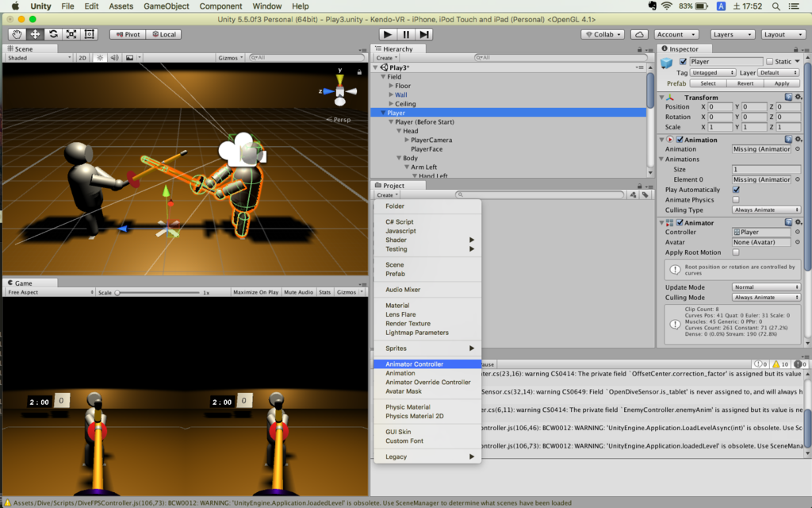Toggle scene lighting sun icon
The height and width of the screenshot is (508, 812).
pyautogui.click(x=99, y=57)
